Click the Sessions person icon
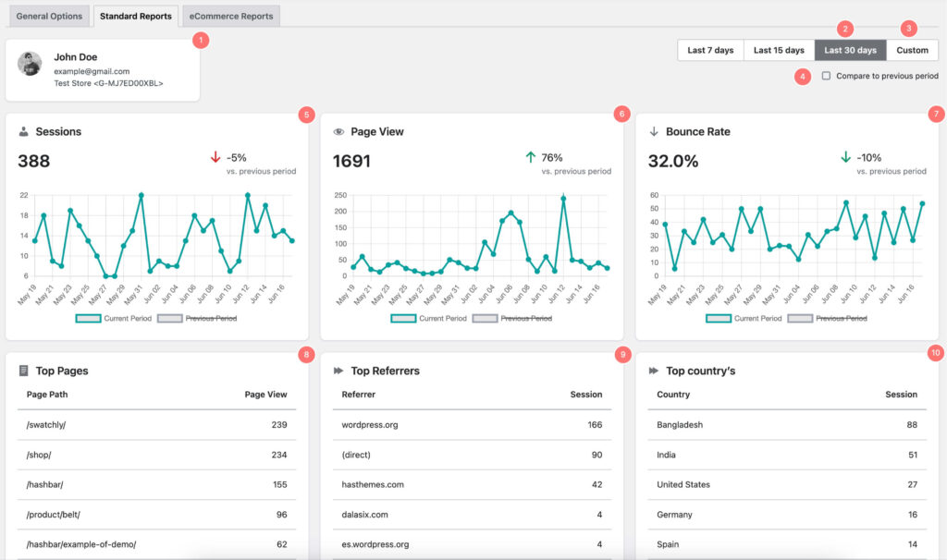This screenshot has height=560, width=947. pyautogui.click(x=24, y=132)
